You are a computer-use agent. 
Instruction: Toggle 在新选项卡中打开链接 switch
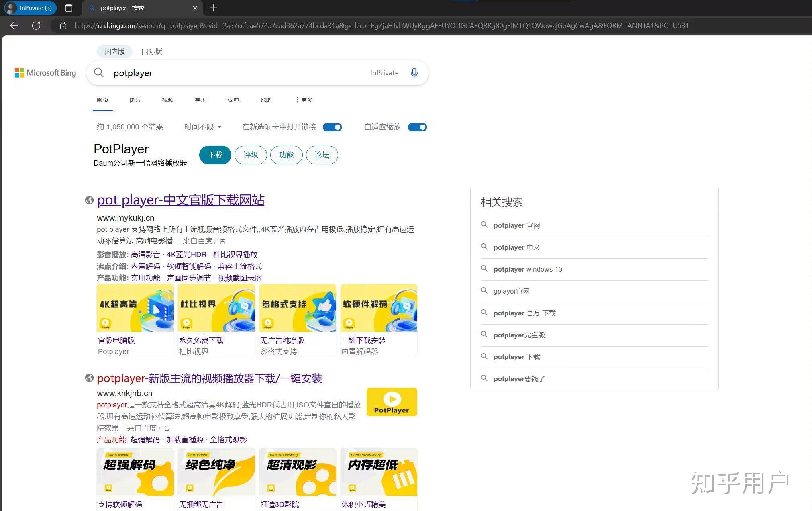click(333, 127)
